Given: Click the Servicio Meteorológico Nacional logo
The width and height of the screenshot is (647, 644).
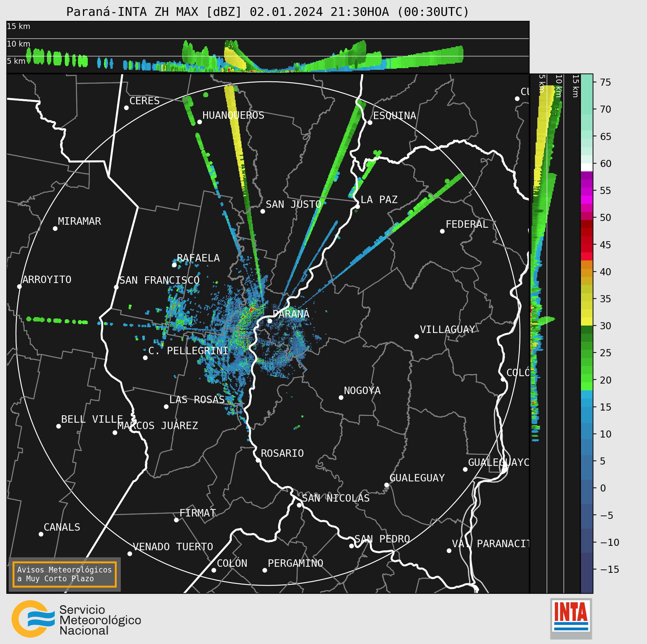Looking at the screenshot, I should (76, 619).
